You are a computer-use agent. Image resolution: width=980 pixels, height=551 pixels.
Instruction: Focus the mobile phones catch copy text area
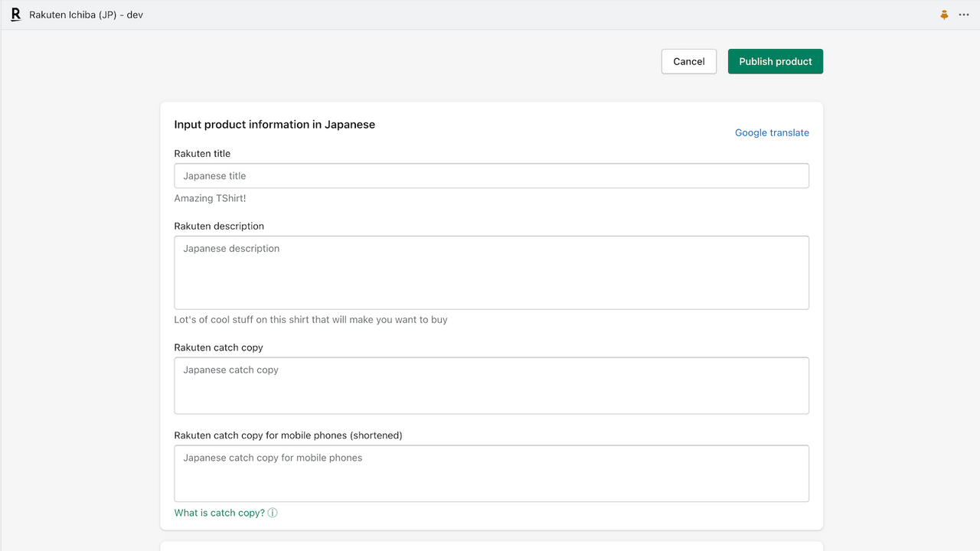point(492,474)
